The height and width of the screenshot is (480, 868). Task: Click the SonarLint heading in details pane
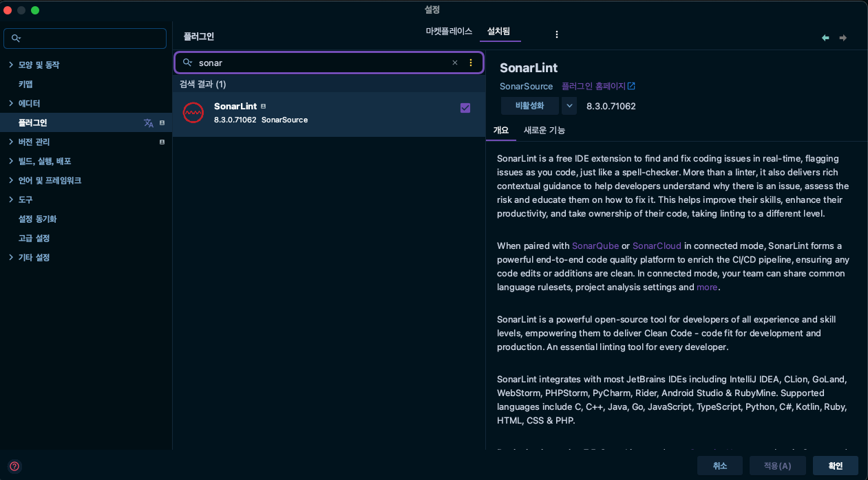coord(529,67)
